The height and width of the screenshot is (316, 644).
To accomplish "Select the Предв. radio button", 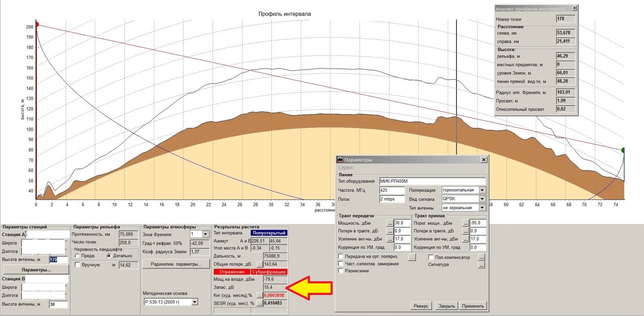I will tap(78, 256).
